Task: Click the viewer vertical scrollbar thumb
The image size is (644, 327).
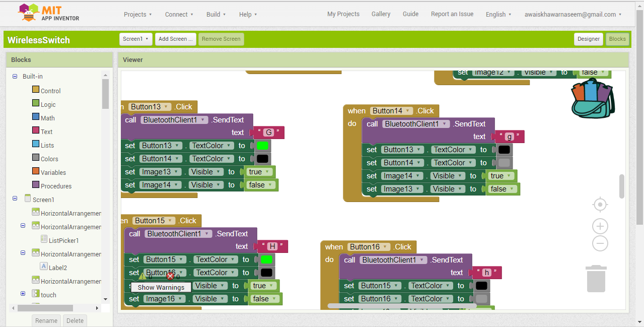Action: click(x=622, y=186)
